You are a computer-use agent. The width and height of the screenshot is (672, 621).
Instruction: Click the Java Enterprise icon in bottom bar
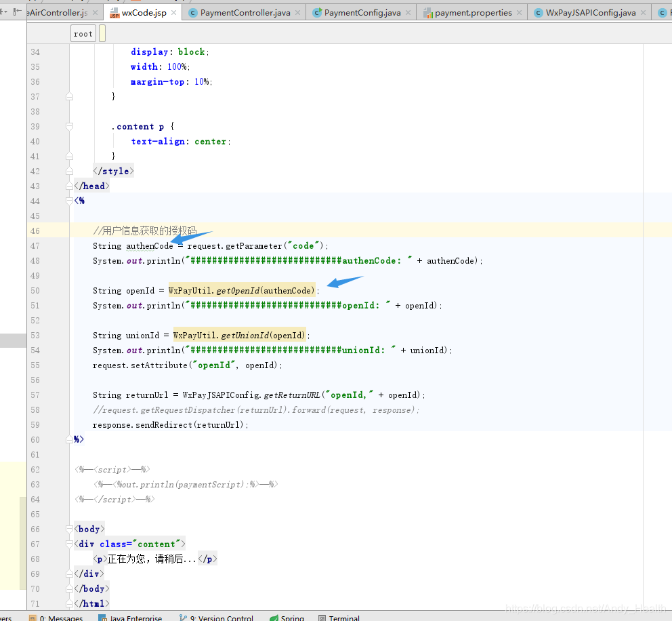pyautogui.click(x=102, y=618)
